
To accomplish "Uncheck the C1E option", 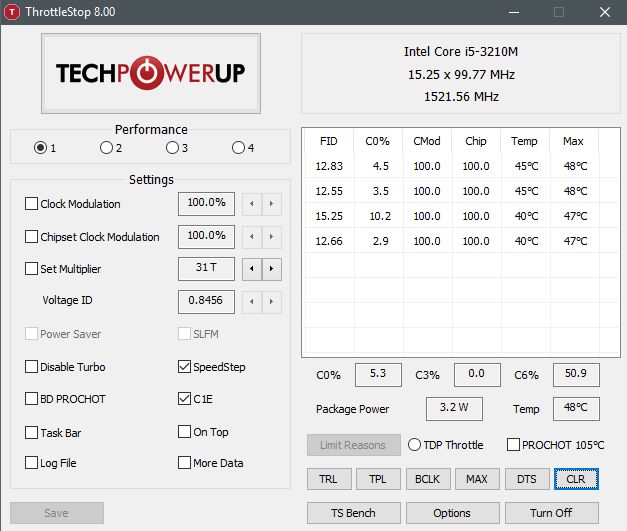I will [x=184, y=399].
